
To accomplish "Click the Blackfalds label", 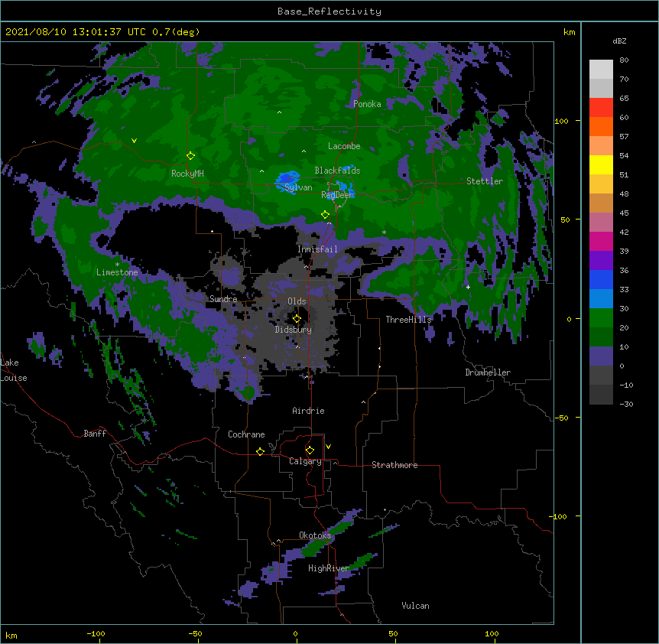I will [x=337, y=171].
